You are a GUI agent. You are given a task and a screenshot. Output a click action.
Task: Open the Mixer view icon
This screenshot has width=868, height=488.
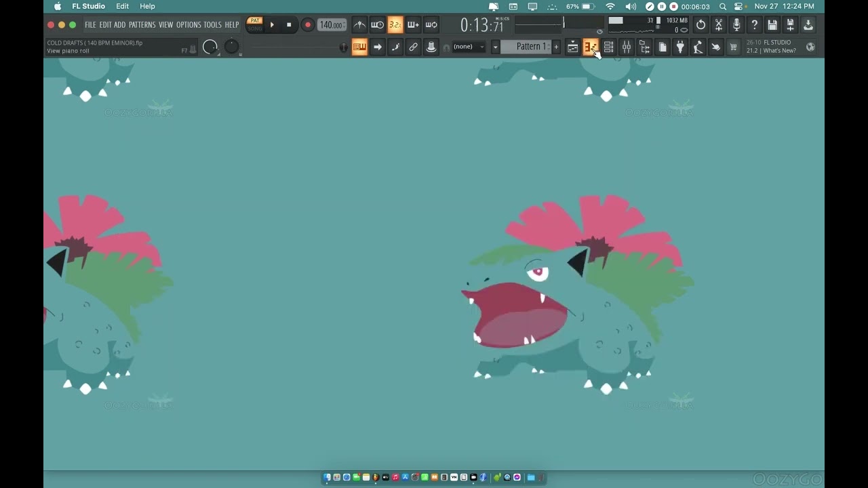pyautogui.click(x=627, y=47)
